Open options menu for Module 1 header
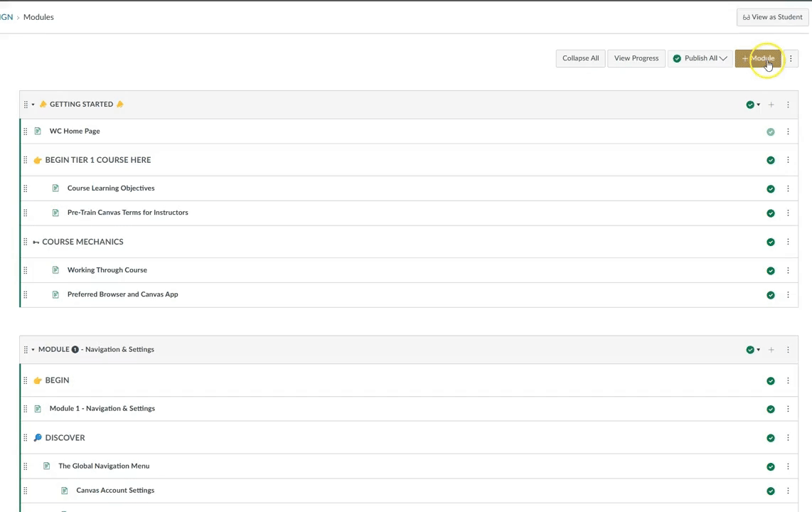The width and height of the screenshot is (812, 512). 788,350
